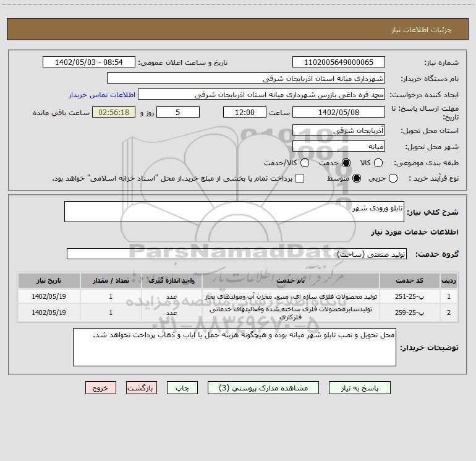Click the واحد اندازه گیری column header

171,280
